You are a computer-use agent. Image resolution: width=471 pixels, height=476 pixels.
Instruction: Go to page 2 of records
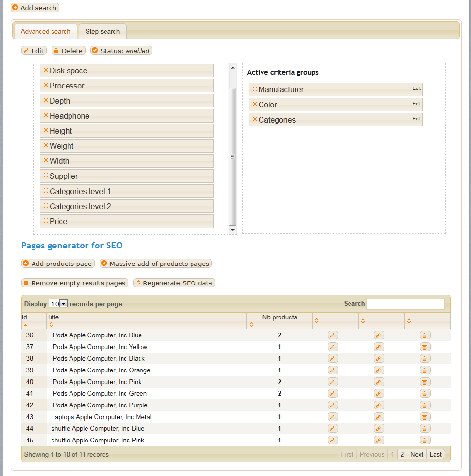[x=402, y=455]
